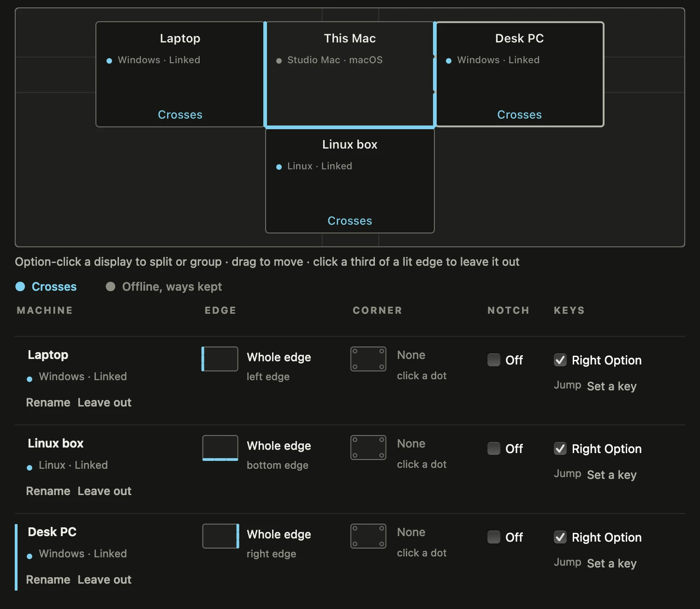Select the This Mac display tile

350,74
